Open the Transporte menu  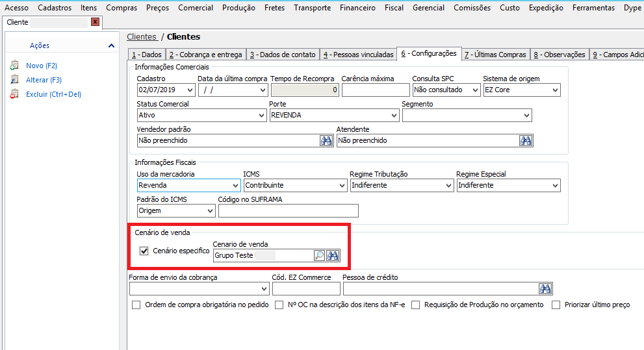tap(312, 8)
